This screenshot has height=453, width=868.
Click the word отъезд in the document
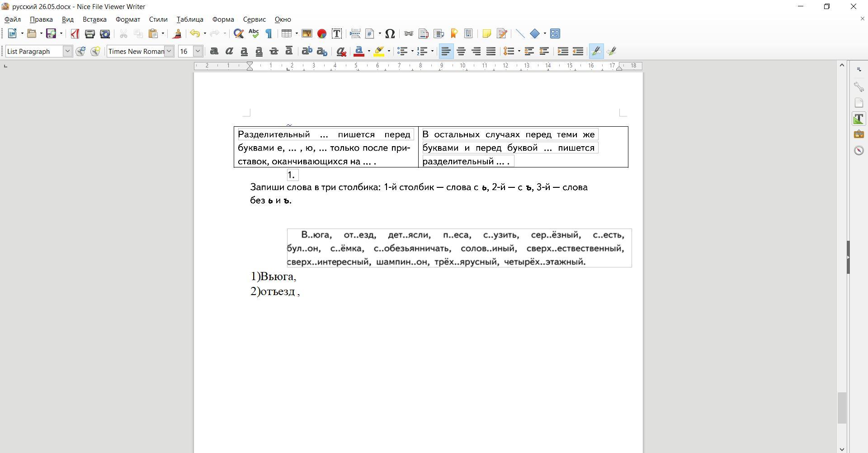(x=278, y=291)
